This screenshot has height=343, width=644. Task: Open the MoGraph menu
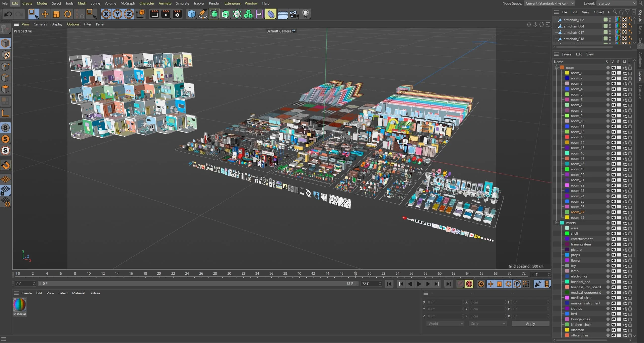pyautogui.click(x=128, y=3)
